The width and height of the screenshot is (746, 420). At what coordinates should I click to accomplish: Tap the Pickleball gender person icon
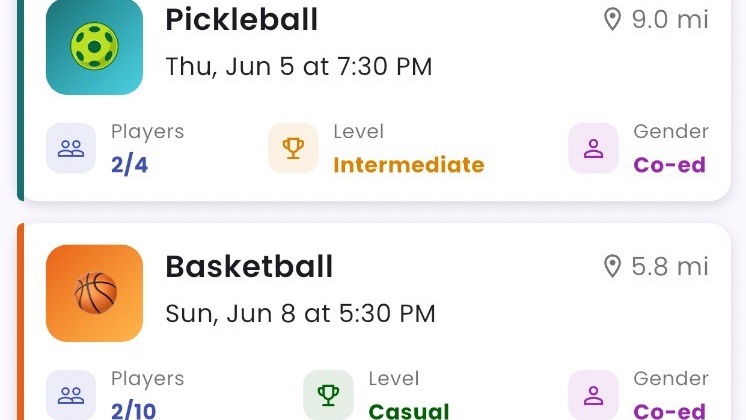pos(593,149)
